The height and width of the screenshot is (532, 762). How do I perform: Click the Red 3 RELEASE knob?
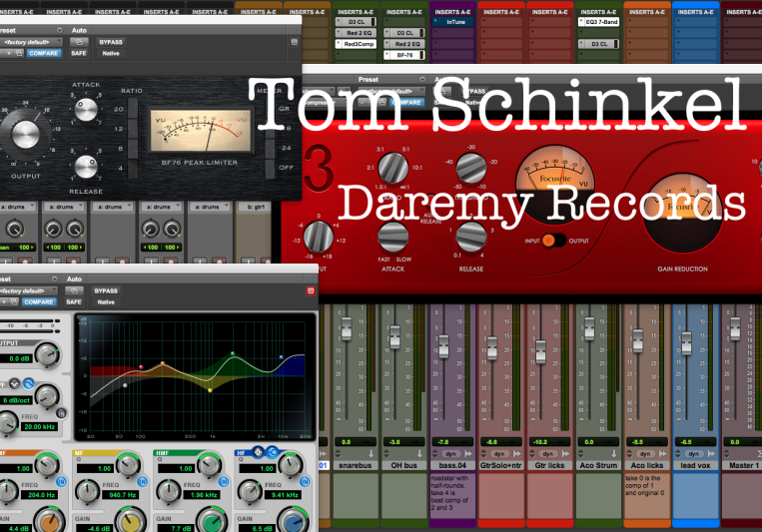point(471,237)
